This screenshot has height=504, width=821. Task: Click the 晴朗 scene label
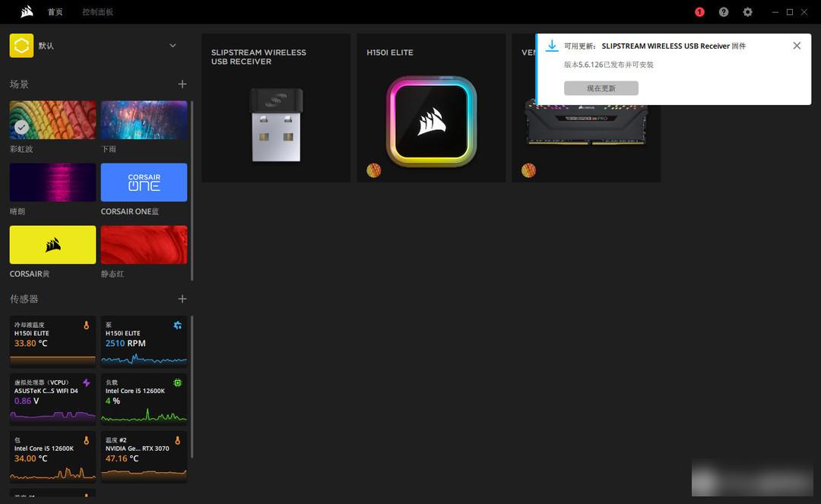(17, 211)
